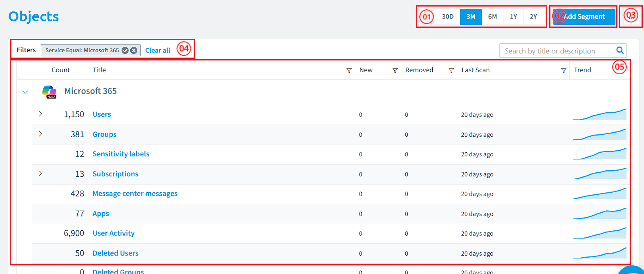Image resolution: width=644 pixels, height=274 pixels.
Task: Select the 3M time range
Action: point(471,17)
